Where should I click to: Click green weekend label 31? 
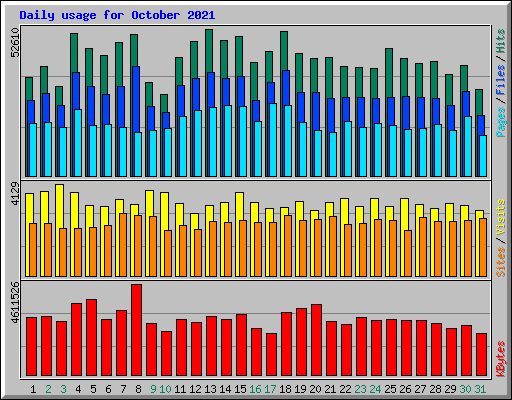[480, 389]
